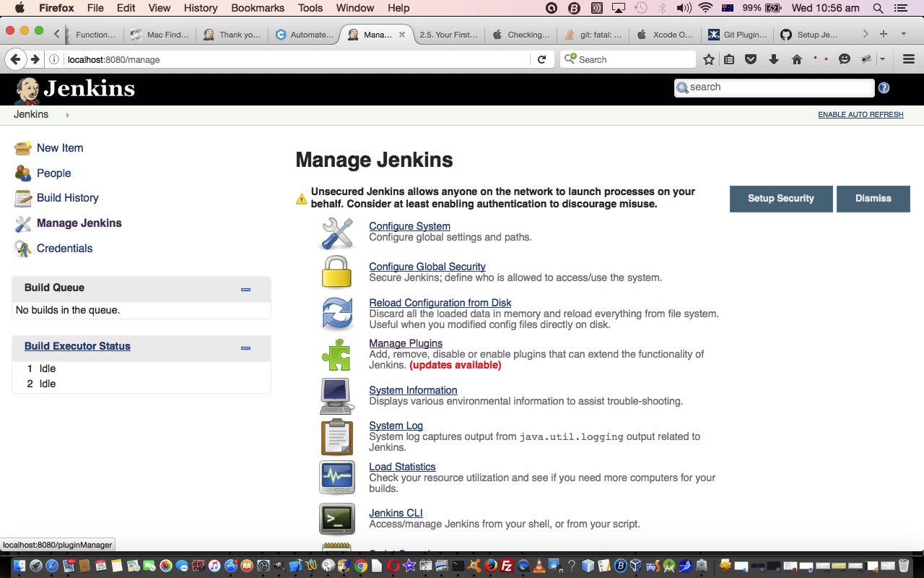Viewport: 924px width, 578px height.
Task: Switch to the 'git: fatal' tab
Action: click(593, 34)
